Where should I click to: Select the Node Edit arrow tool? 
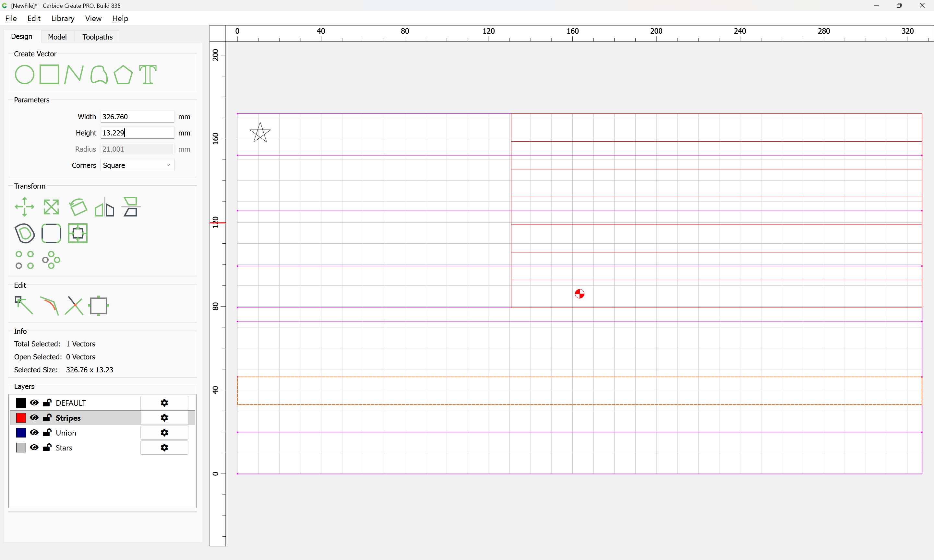24,305
